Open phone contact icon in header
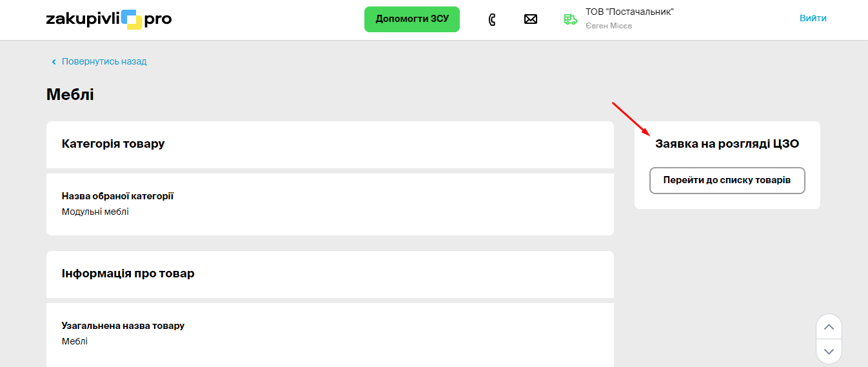Image resolution: width=868 pixels, height=367 pixels. pyautogui.click(x=492, y=19)
